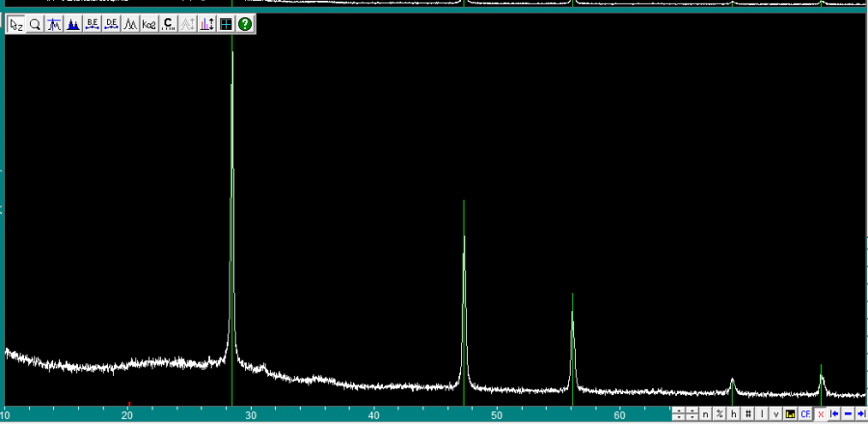The width and height of the screenshot is (868, 424).
Task: Click the axis label '50'
Action: pos(497,414)
